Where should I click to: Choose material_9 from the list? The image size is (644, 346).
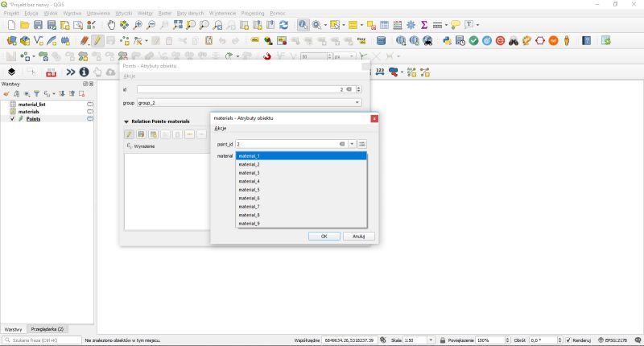pyautogui.click(x=301, y=223)
